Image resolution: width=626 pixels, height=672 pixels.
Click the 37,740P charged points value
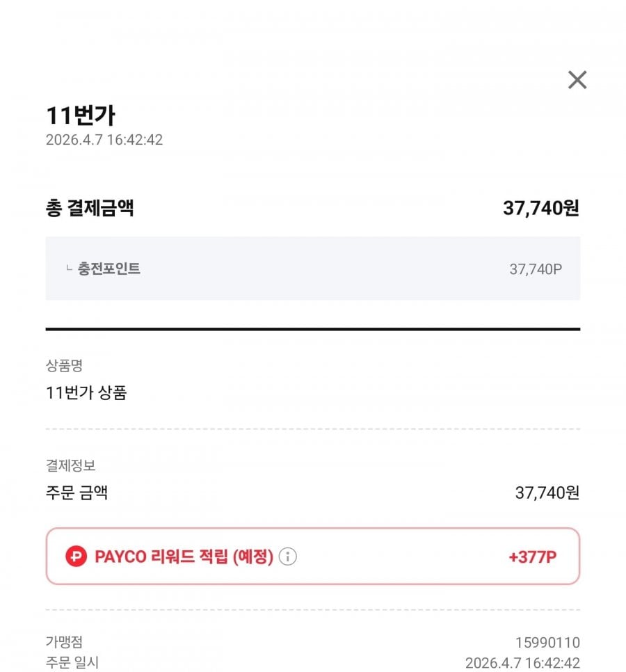(535, 269)
